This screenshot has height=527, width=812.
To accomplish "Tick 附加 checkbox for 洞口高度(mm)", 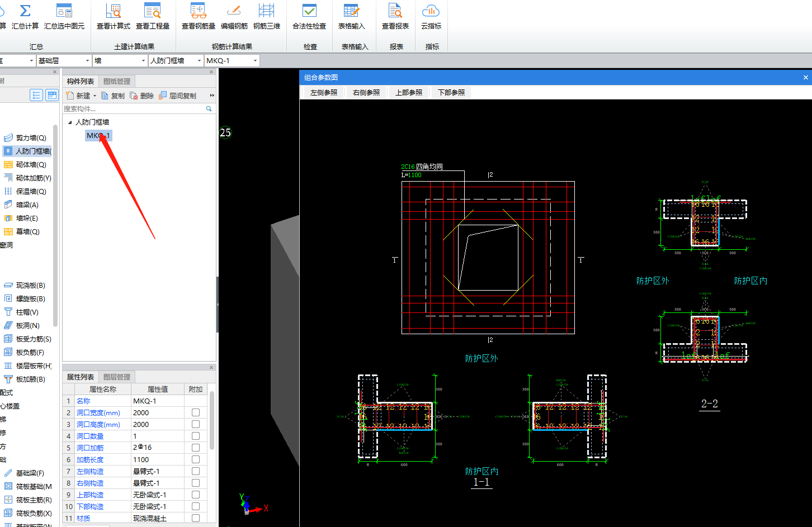I will coord(196,424).
